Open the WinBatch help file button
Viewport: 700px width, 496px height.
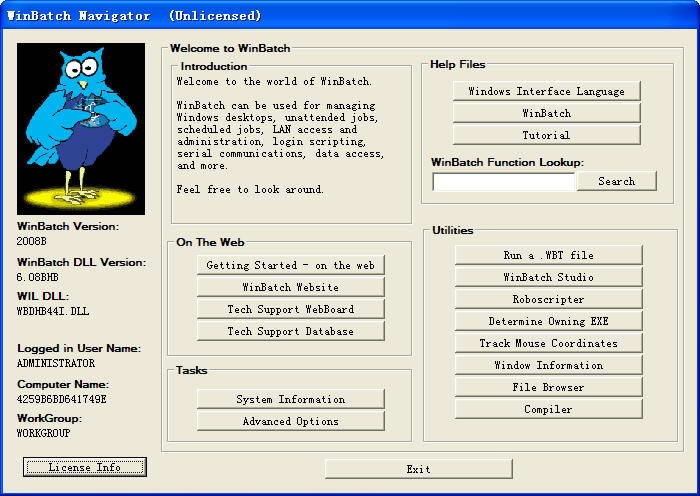coord(546,113)
